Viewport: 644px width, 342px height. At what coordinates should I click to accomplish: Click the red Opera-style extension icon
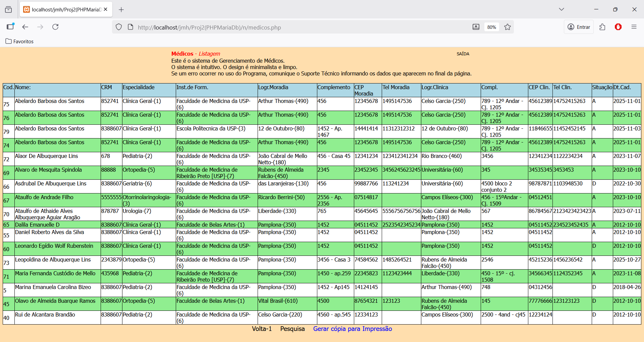618,27
